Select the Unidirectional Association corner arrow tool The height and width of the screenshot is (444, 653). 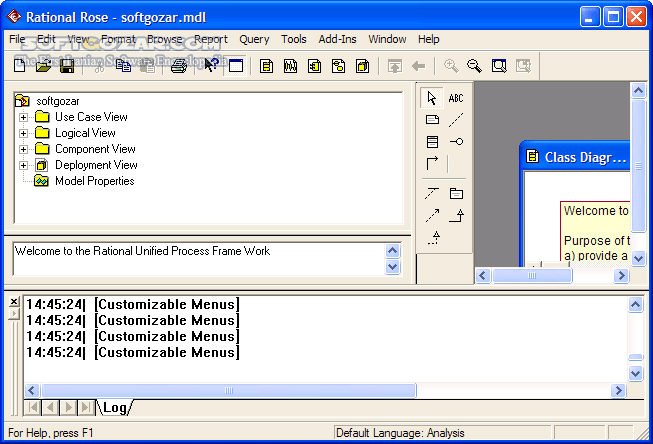[432, 163]
